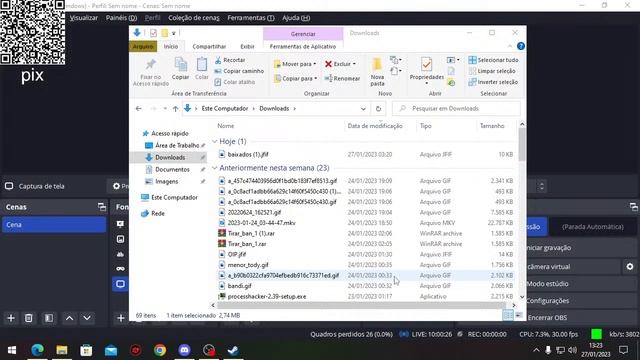Click the Gerenciar contextual tab
Image resolution: width=640 pixels, height=360 pixels.
[x=303, y=34]
